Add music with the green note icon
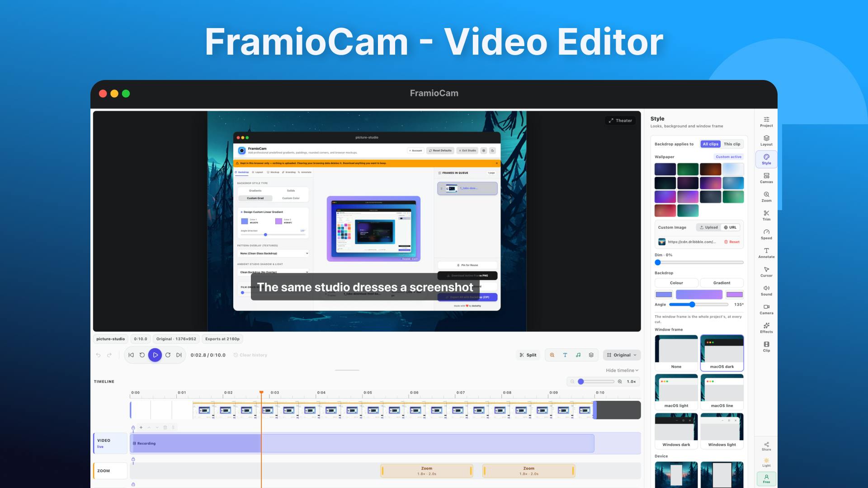This screenshot has height=488, width=868. click(x=578, y=355)
